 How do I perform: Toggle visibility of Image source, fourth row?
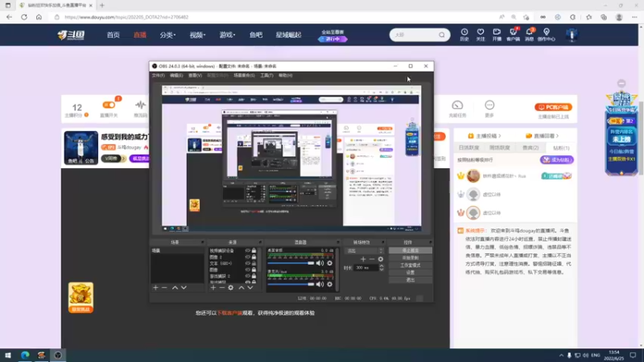[x=248, y=269]
